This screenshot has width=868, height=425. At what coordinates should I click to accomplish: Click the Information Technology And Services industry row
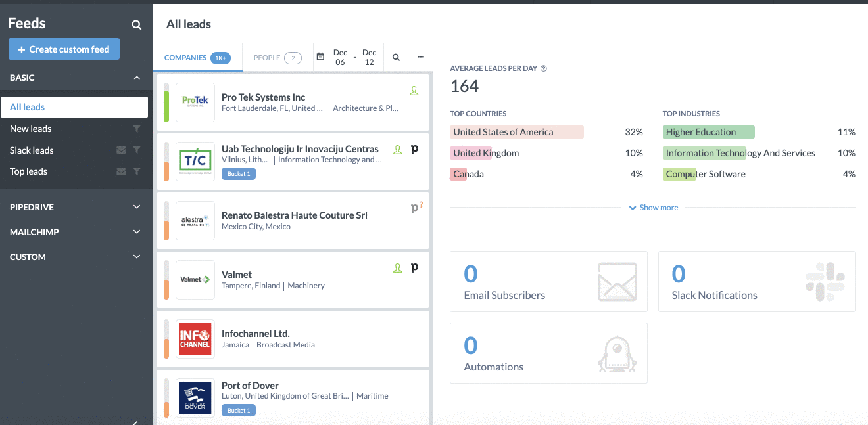759,153
